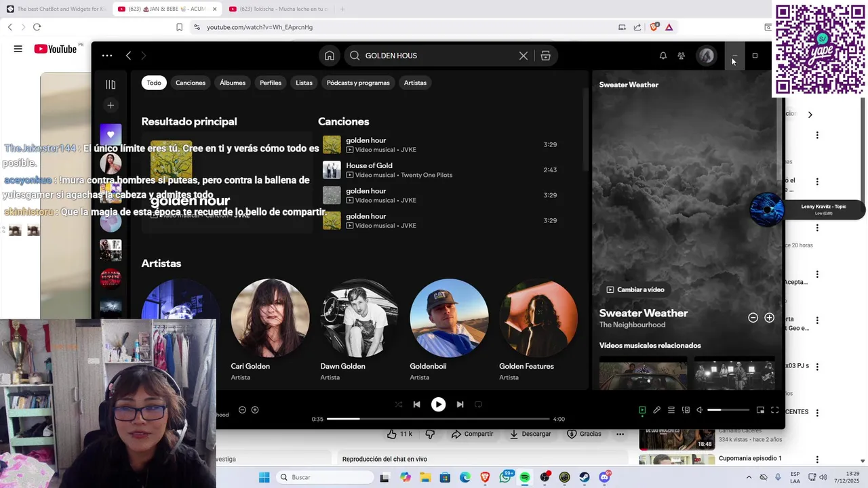Viewport: 868px width, 488px height.
Task: Select the Canciones filter chip
Action: click(x=191, y=83)
